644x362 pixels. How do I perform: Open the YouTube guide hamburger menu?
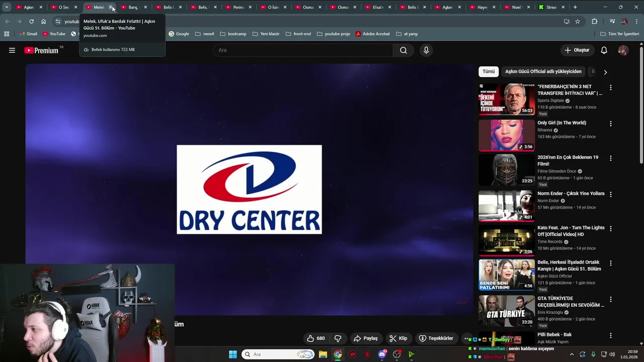(12, 50)
